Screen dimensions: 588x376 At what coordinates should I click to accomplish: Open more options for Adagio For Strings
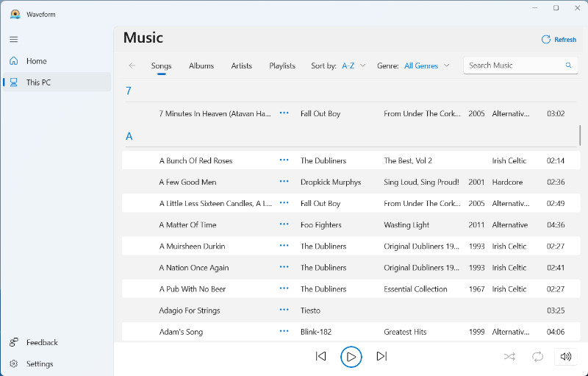coord(284,310)
